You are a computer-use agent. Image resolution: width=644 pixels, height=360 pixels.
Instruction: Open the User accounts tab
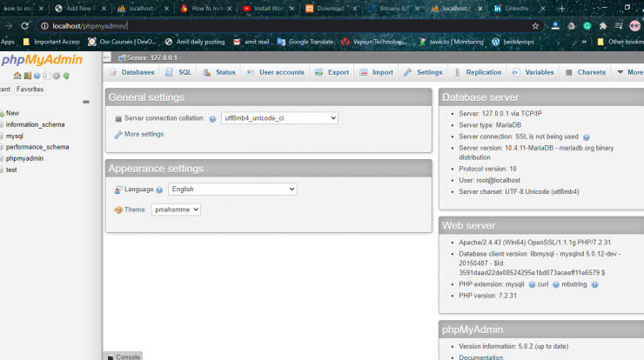click(x=275, y=72)
